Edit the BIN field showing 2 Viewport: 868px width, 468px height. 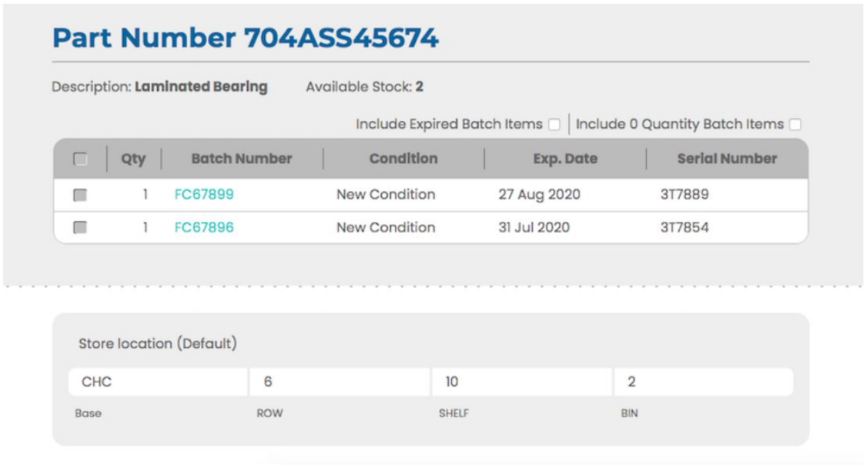(x=704, y=382)
